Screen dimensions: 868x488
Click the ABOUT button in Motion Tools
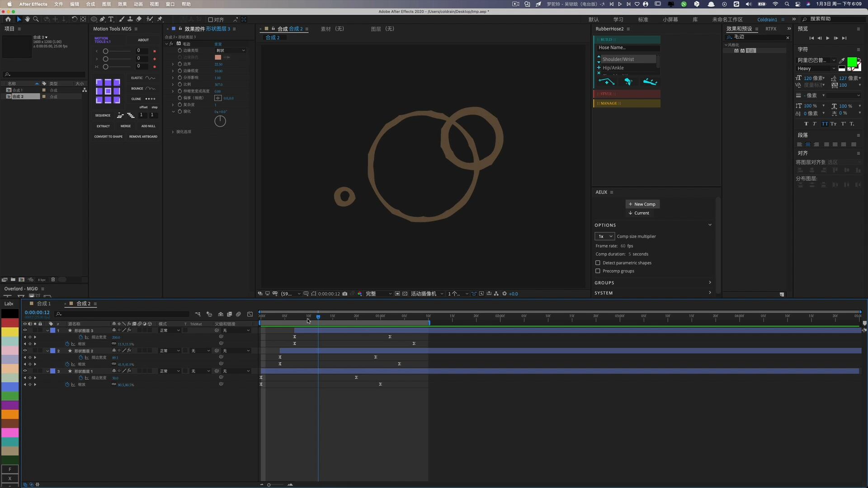(x=143, y=40)
